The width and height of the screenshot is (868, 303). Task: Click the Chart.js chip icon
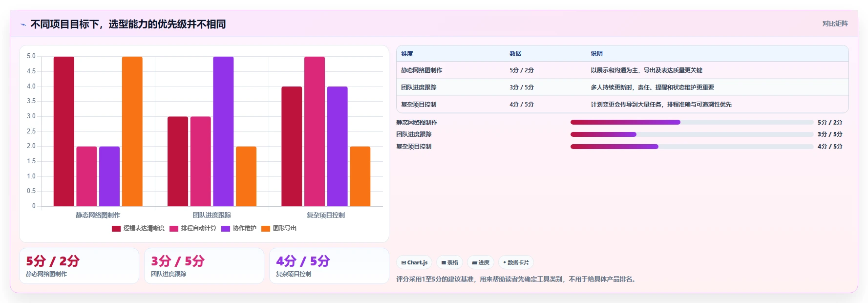tap(403, 262)
